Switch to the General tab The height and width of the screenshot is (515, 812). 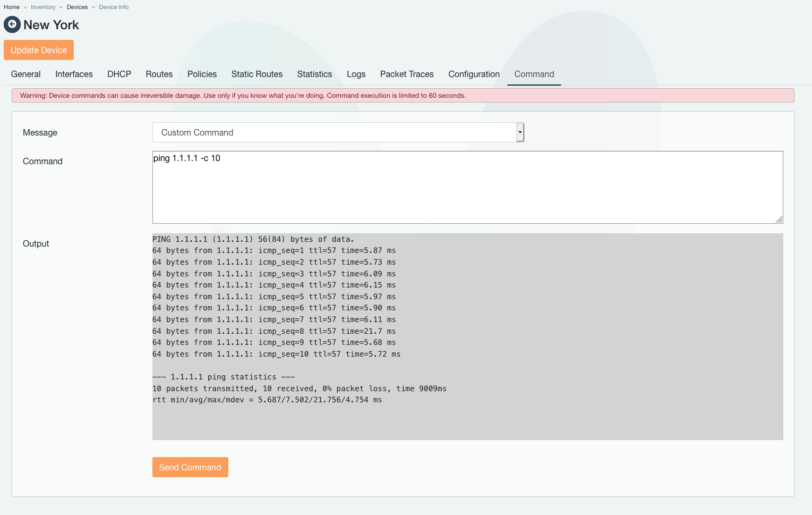[25, 74]
